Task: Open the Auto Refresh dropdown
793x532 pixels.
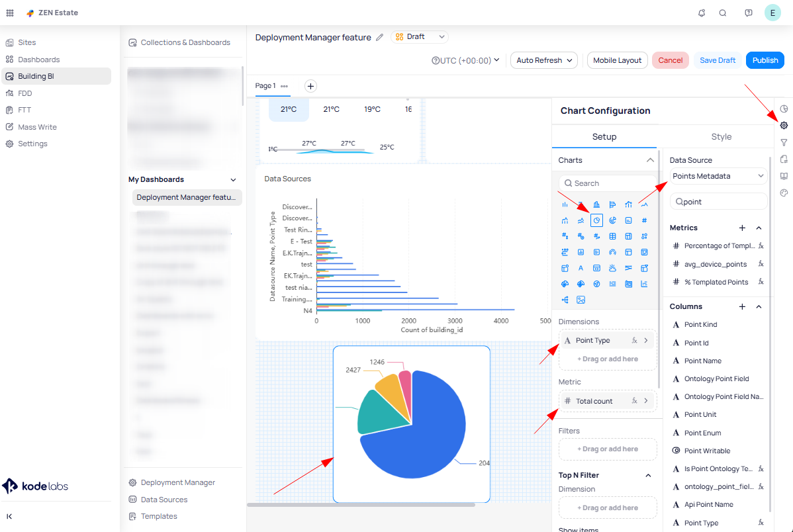Action: pos(543,60)
